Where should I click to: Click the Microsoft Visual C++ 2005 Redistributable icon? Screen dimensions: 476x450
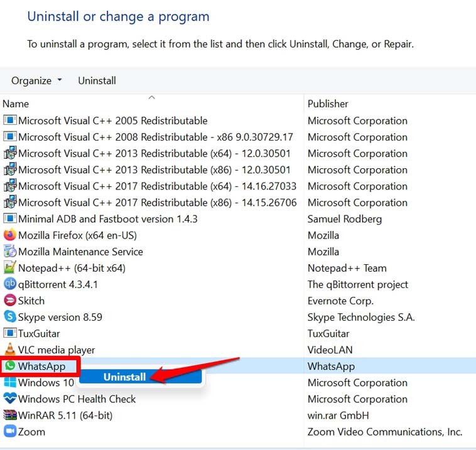click(x=9, y=120)
